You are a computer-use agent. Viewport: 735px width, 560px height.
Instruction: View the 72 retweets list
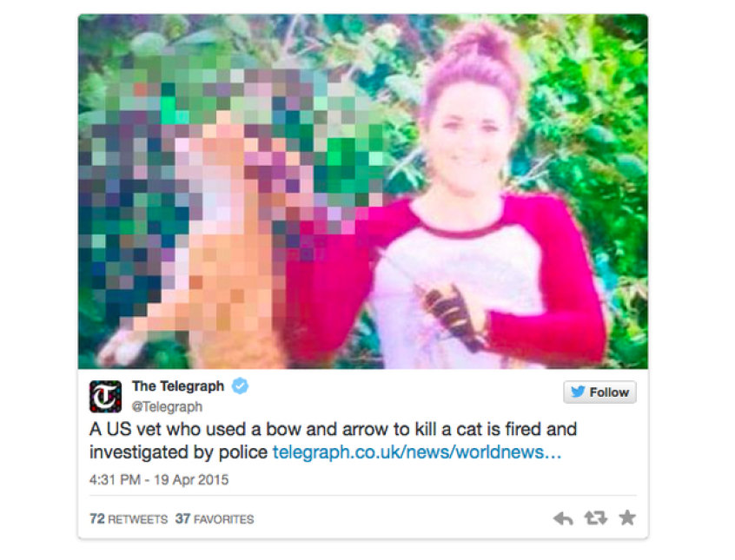[129, 519]
